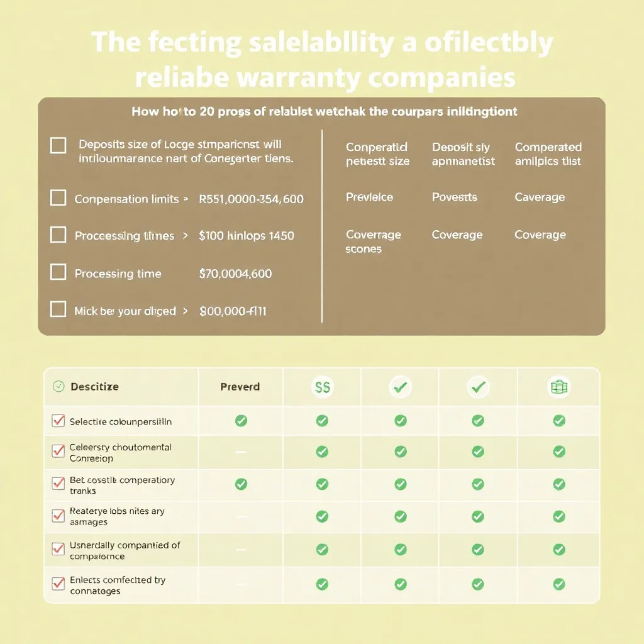Expand the arrow after Mick be your diiged

[186, 311]
